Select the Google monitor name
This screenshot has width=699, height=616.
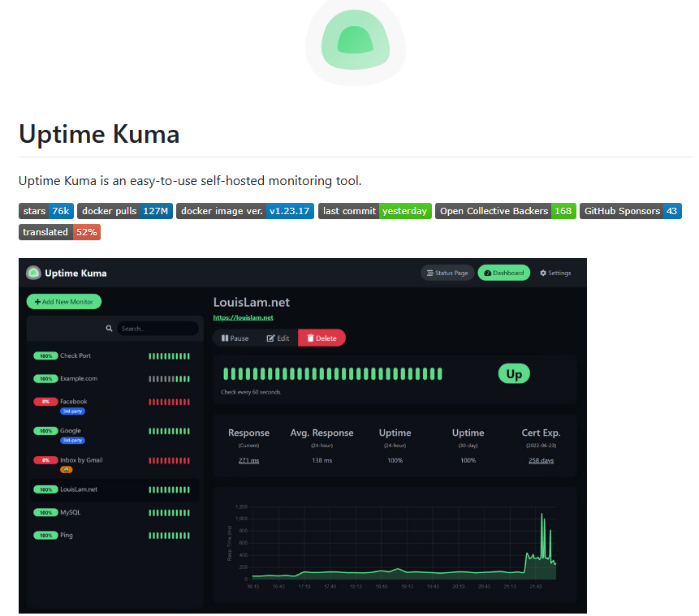pyautogui.click(x=71, y=431)
